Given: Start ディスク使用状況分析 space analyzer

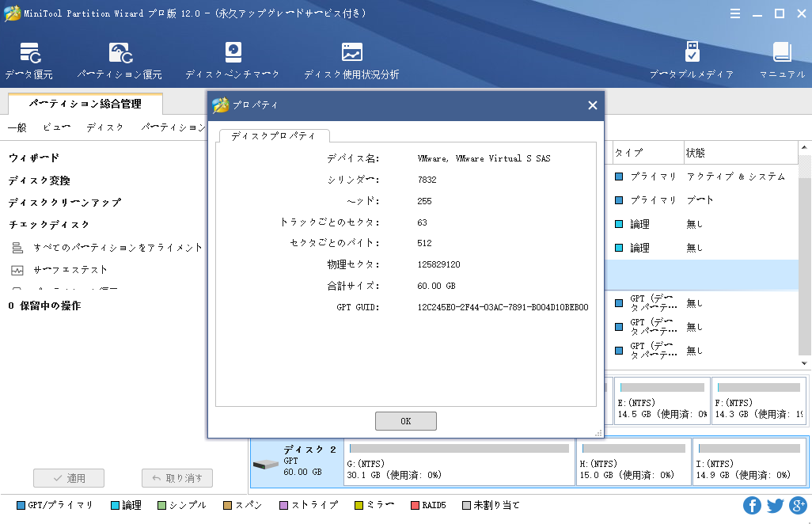Looking at the screenshot, I should tap(351, 61).
